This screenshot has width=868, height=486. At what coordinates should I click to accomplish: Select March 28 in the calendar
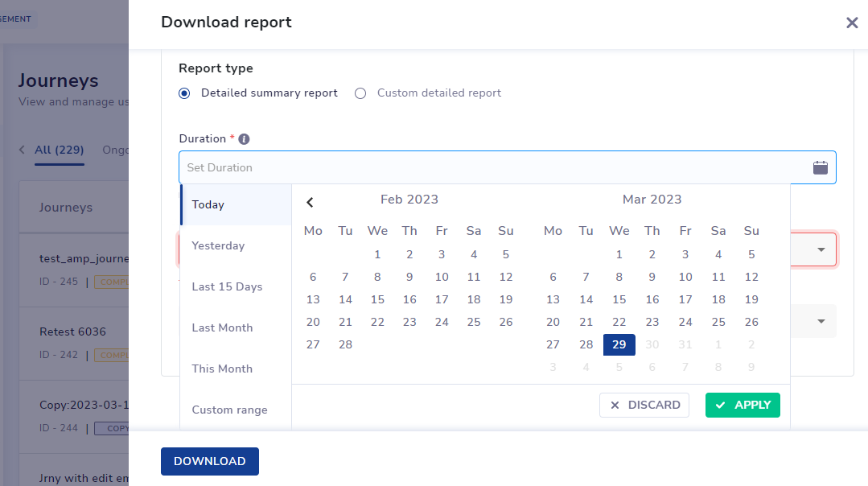[586, 344]
